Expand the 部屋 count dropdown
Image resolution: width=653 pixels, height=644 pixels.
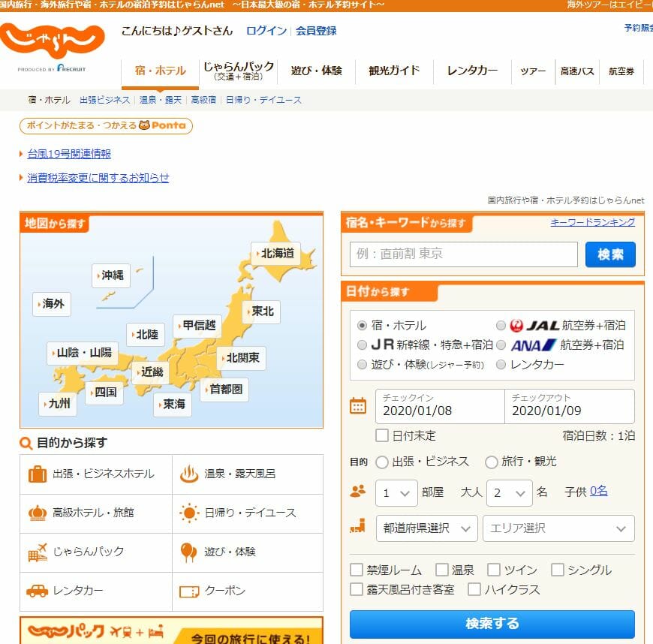(x=396, y=494)
